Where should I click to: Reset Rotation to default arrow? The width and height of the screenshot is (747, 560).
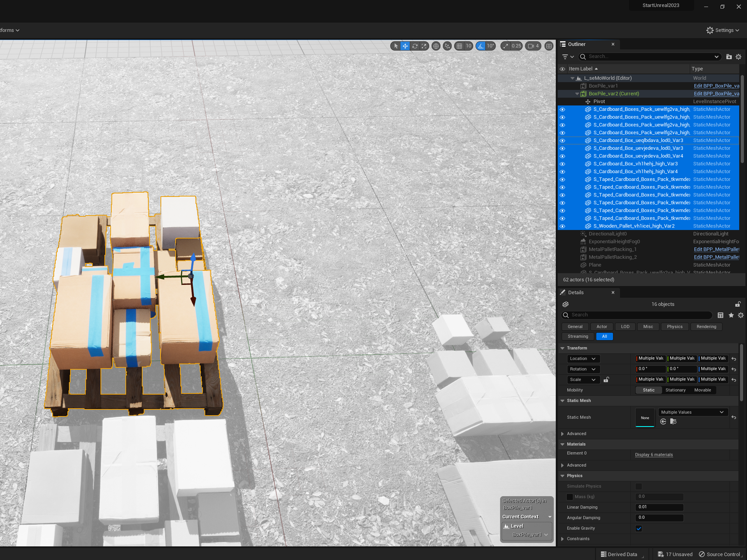click(734, 369)
